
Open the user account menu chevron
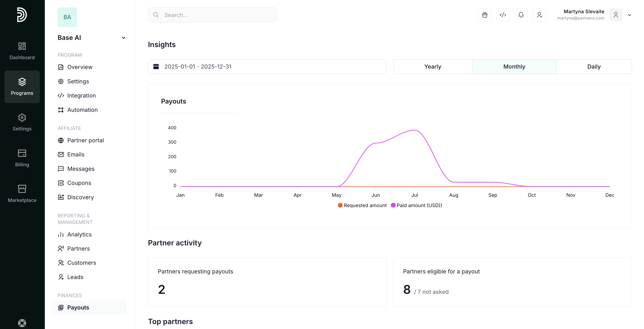pyautogui.click(x=629, y=15)
